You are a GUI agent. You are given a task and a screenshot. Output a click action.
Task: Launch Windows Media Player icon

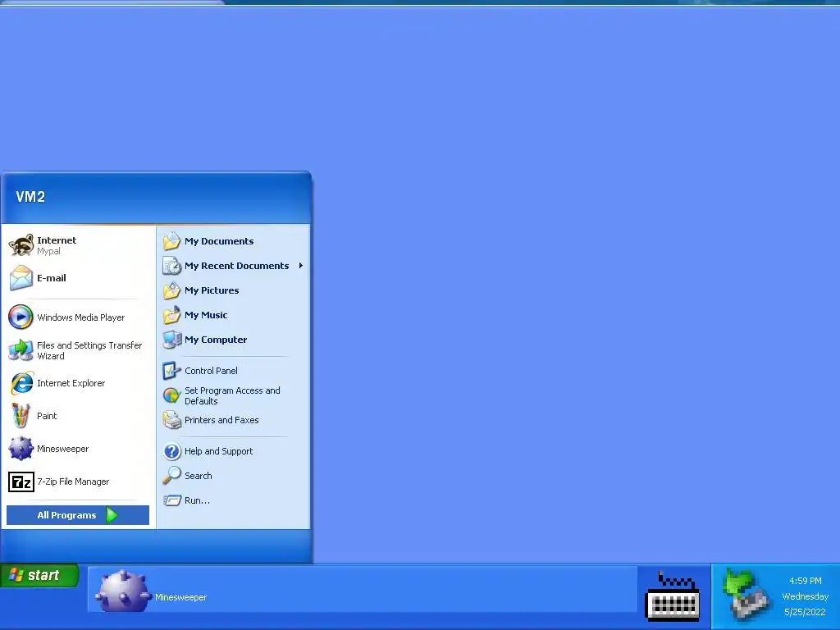pyautogui.click(x=21, y=317)
